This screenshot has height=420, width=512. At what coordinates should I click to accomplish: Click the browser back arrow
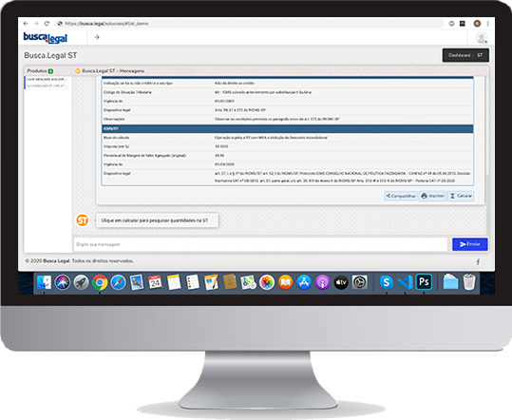26,24
